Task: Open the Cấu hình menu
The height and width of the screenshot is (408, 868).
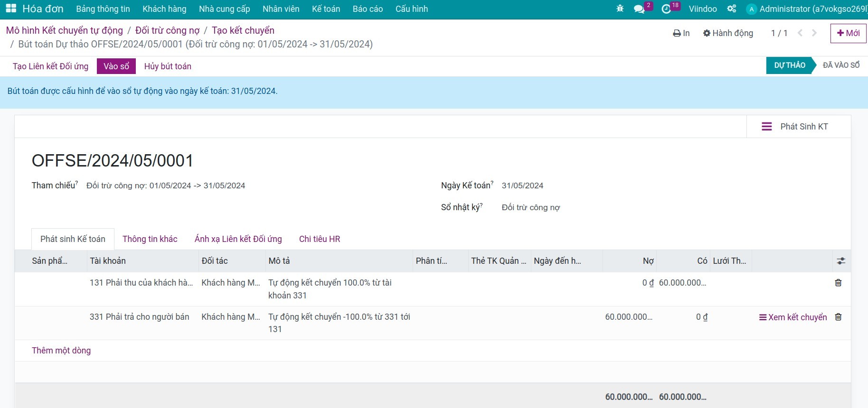Action: pyautogui.click(x=412, y=9)
